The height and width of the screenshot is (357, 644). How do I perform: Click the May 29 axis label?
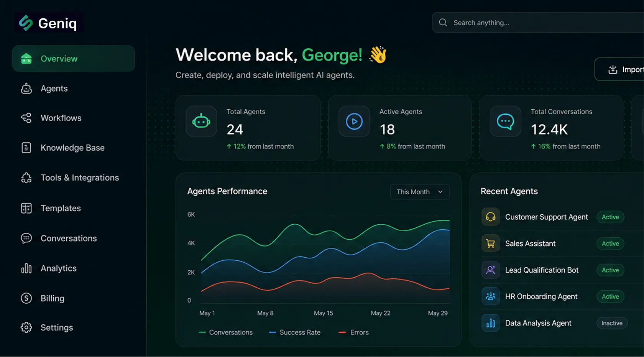click(438, 313)
